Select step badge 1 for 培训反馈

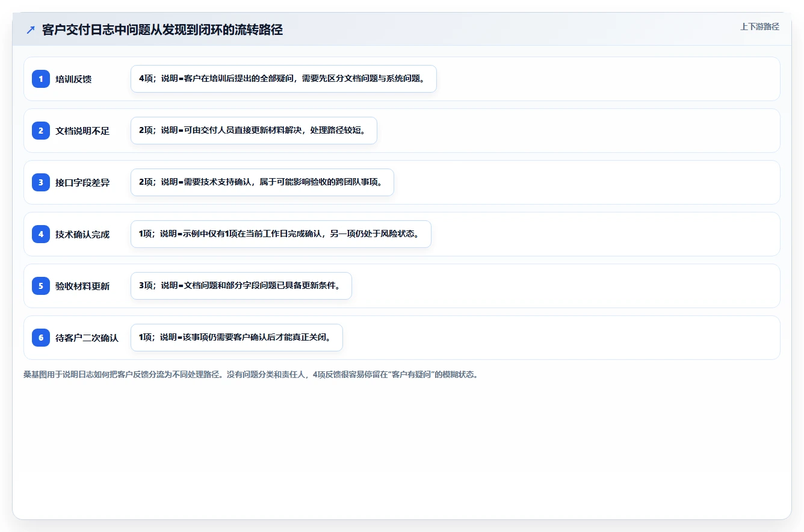pos(41,79)
